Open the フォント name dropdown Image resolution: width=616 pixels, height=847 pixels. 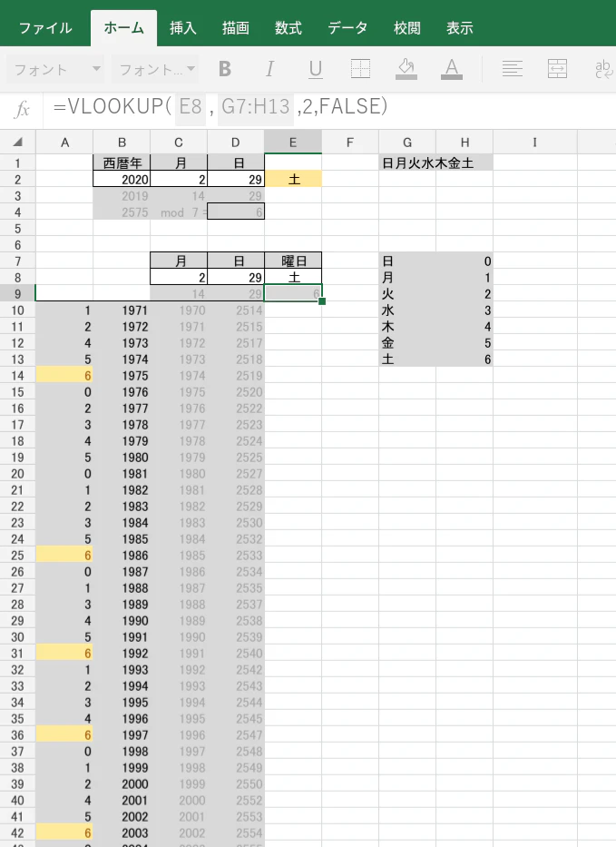pyautogui.click(x=56, y=69)
